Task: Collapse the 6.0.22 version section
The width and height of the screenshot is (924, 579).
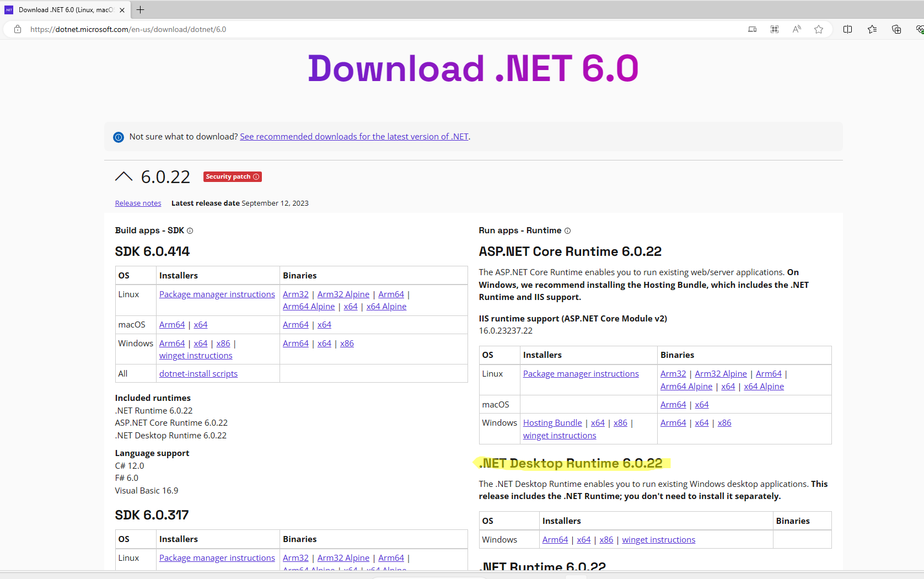Action: [x=124, y=176]
